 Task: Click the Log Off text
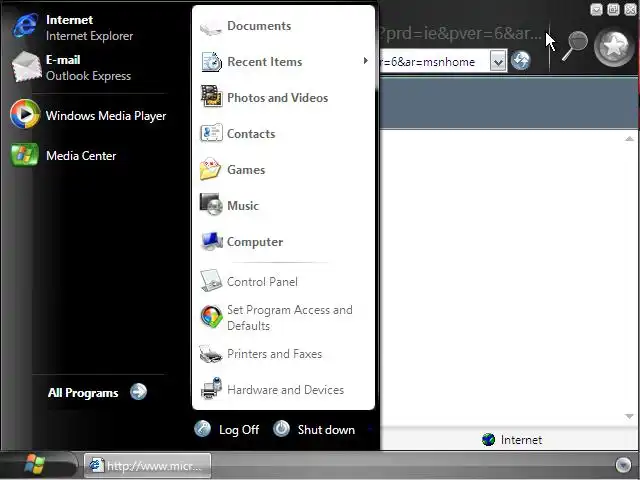[x=239, y=430]
